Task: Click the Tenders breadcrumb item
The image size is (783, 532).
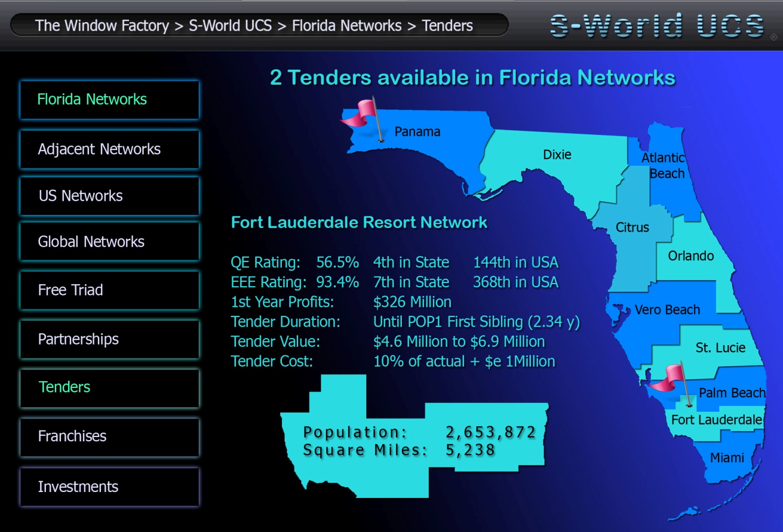Action: (447, 25)
